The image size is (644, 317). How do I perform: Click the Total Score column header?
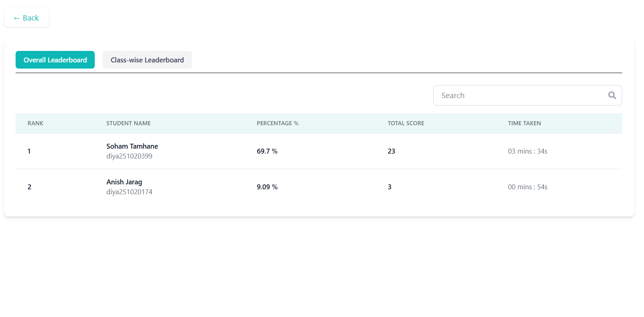coord(406,123)
